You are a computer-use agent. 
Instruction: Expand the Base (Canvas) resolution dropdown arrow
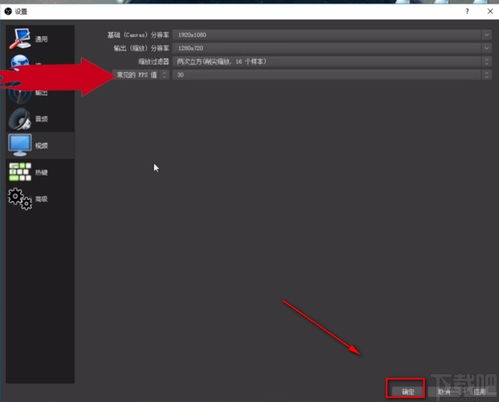tap(486, 35)
